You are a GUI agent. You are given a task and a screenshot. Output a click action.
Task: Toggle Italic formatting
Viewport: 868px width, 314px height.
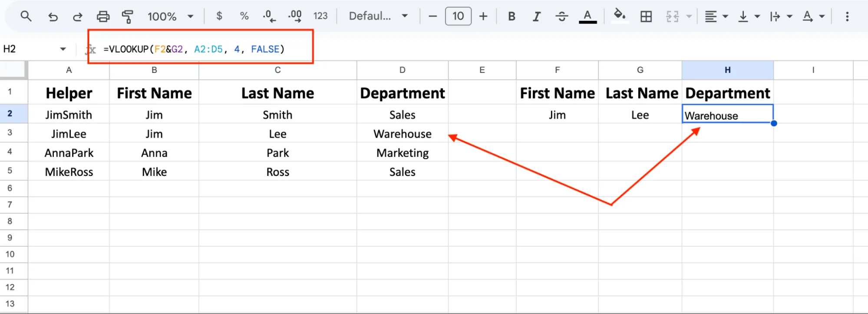click(537, 17)
